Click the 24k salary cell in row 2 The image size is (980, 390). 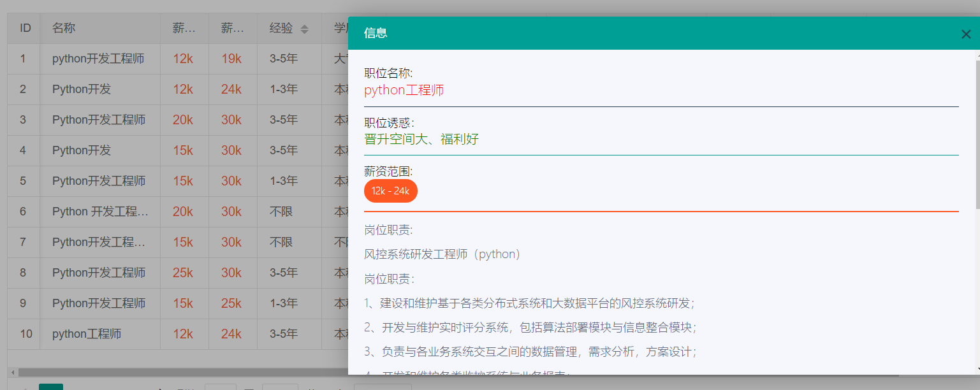pyautogui.click(x=231, y=89)
